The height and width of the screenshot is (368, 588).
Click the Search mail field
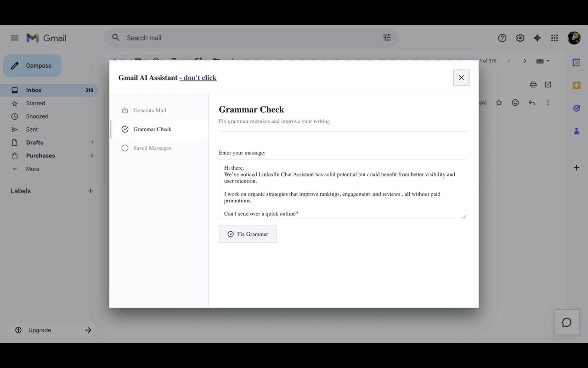click(251, 38)
